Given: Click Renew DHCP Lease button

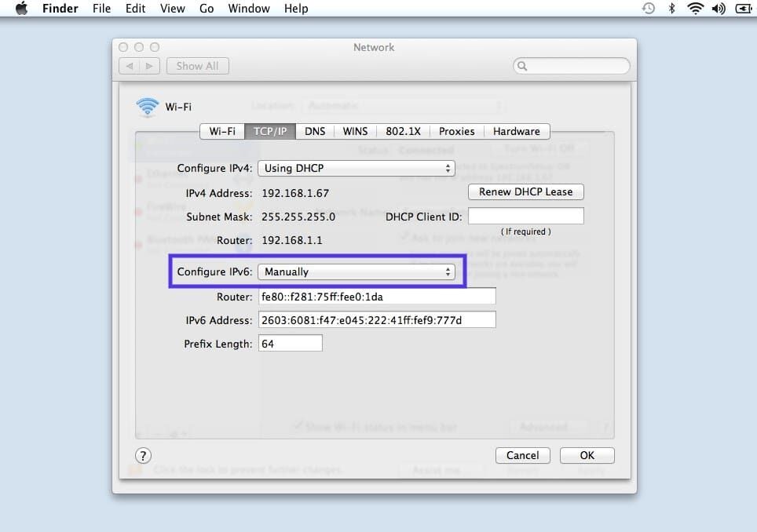Looking at the screenshot, I should coord(525,191).
